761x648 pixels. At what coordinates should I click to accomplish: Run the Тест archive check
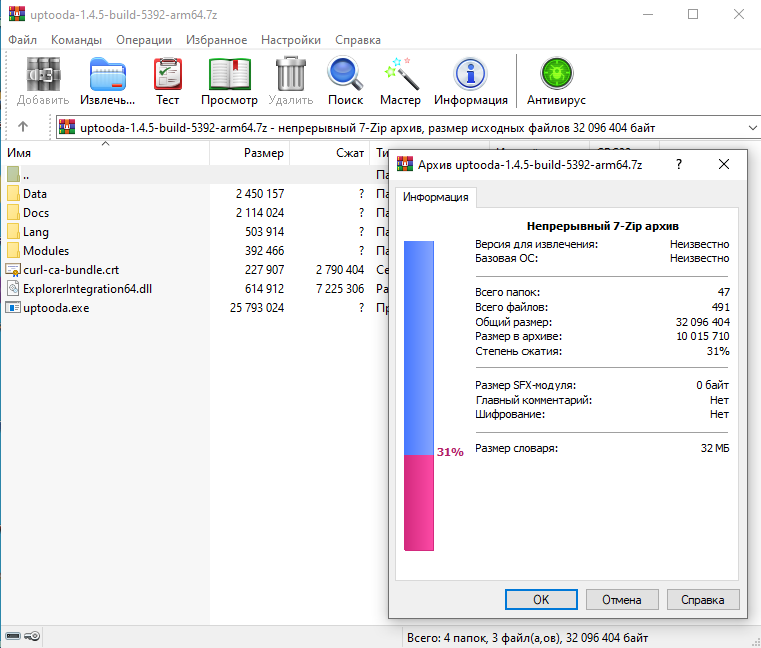tap(167, 74)
